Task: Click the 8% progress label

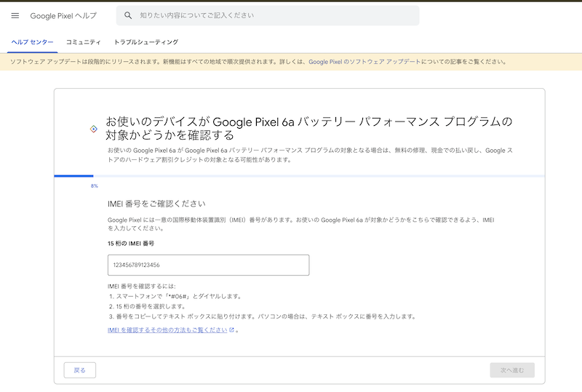Action: point(94,186)
